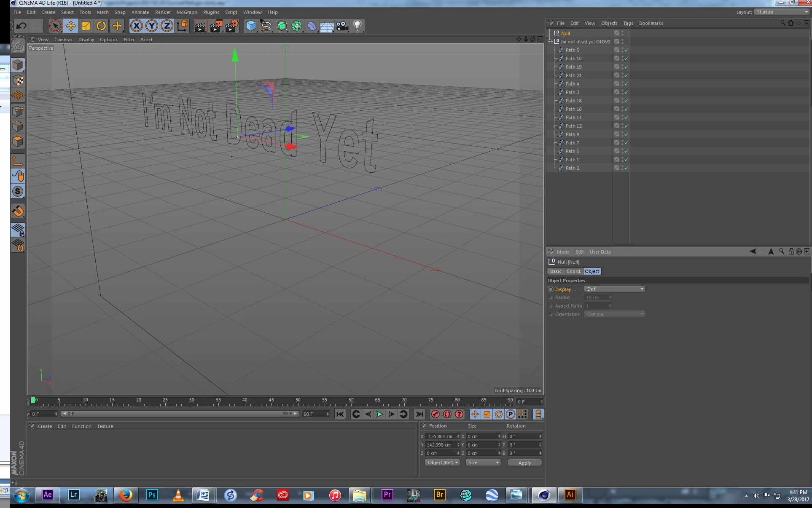Toggle Display animation radio dot
Viewport: 812px width, 508px height.
click(551, 289)
